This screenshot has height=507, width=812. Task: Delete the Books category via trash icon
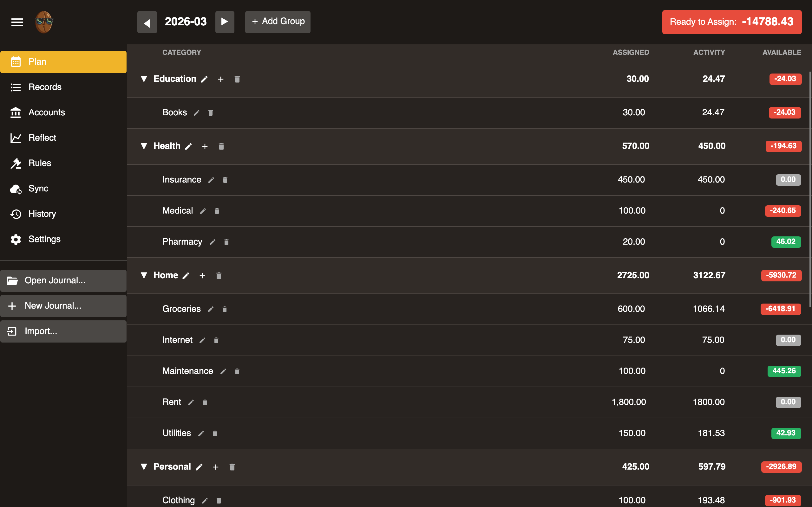[210, 113]
